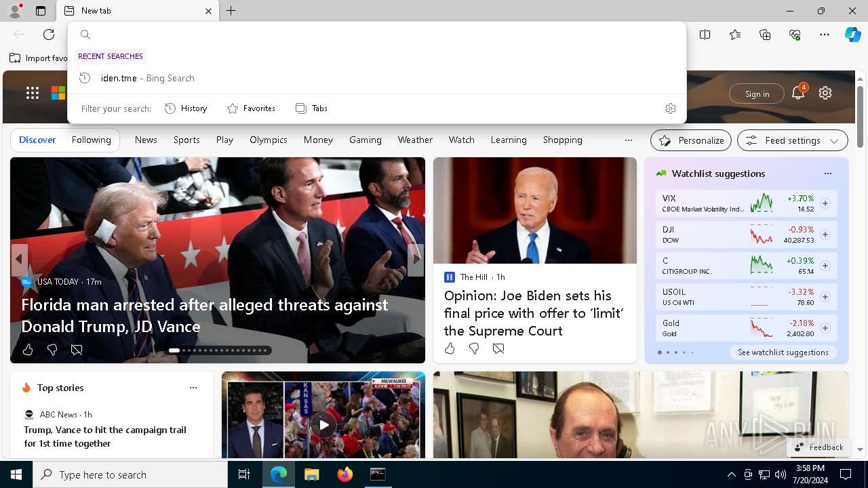Open Florida man arrested headline
The image size is (868, 488).
point(205,316)
